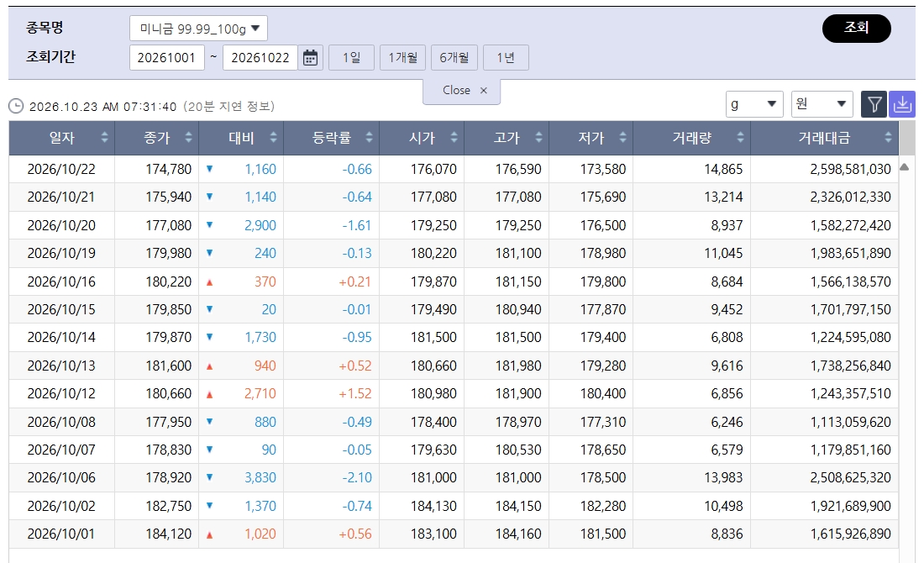This screenshot has height=563, width=924.
Task: Sort table by 등락률 column arrows
Action: tap(369, 137)
